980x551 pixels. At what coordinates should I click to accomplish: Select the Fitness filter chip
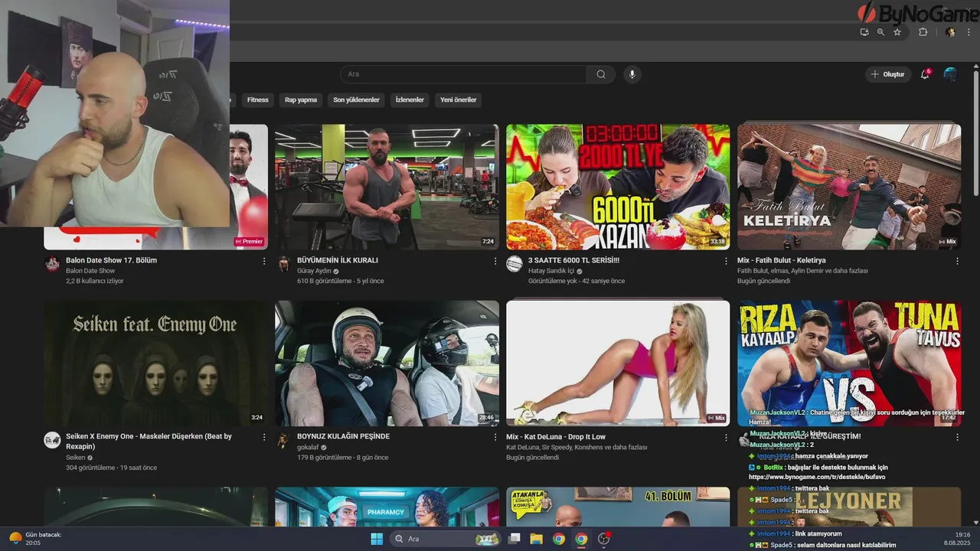[258, 99]
